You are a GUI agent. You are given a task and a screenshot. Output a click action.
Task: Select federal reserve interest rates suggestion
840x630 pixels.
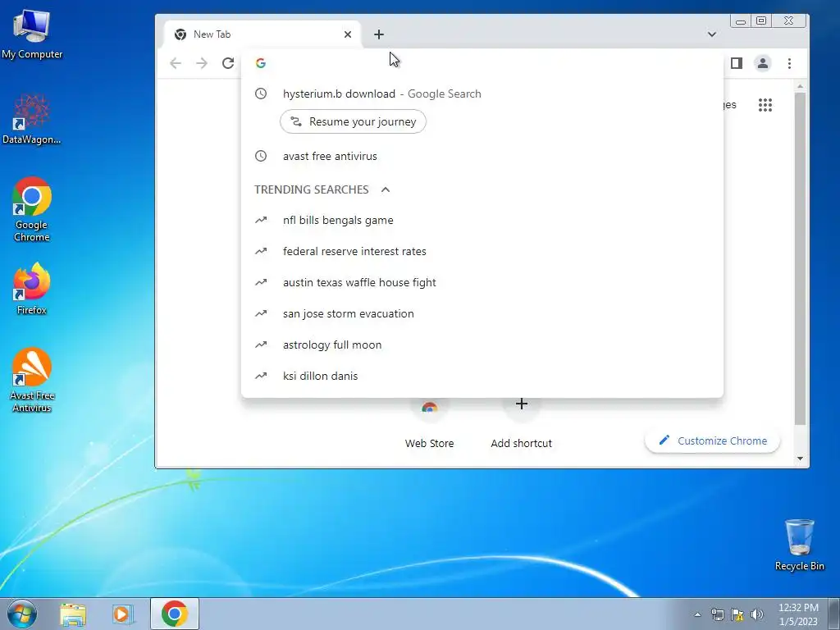tap(482, 251)
